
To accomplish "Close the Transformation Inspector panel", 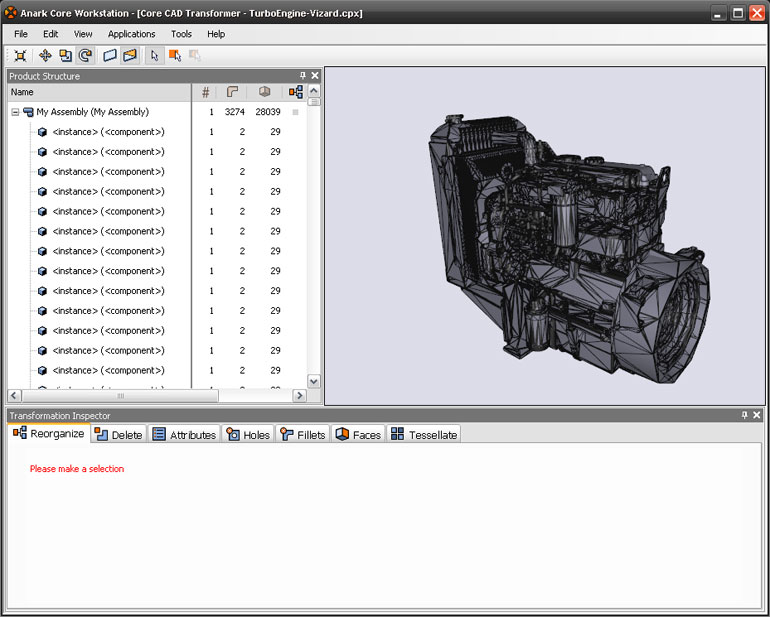I will [x=757, y=415].
